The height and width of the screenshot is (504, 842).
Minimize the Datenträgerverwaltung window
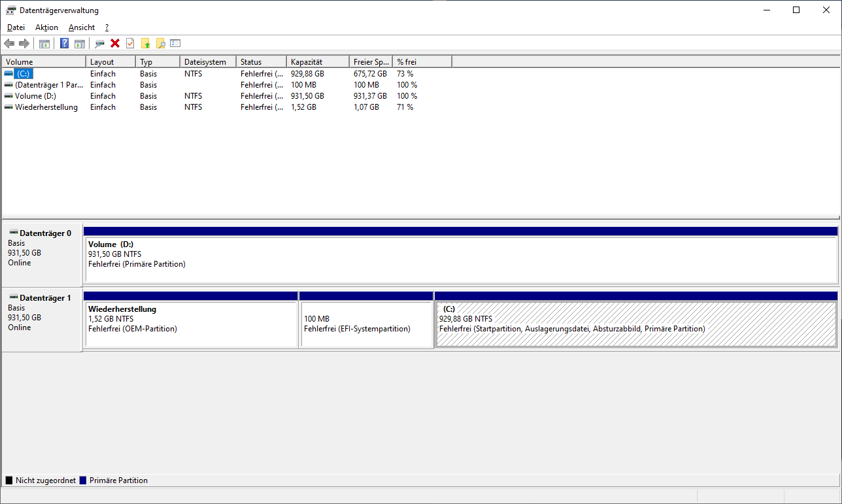point(766,10)
